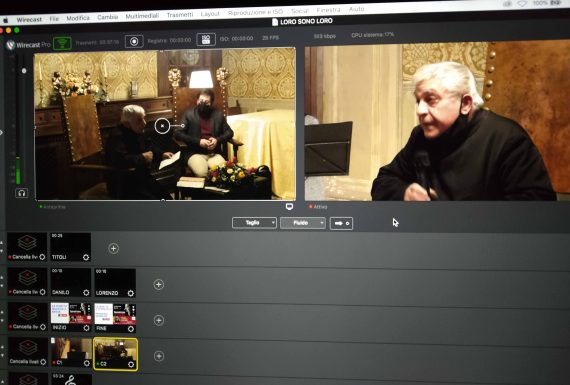Click the live Attiva video pane
The height and width of the screenshot is (385, 570).
pyautogui.click(x=436, y=122)
